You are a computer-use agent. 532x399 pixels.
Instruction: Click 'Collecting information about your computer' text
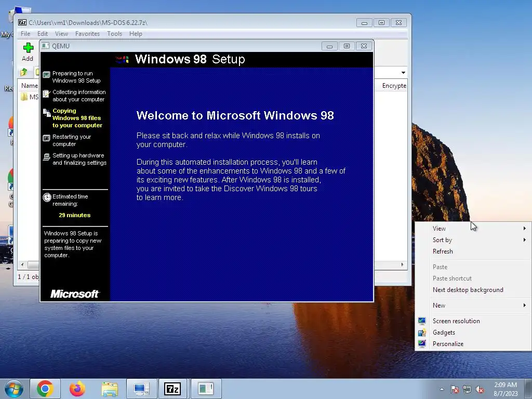[x=79, y=96]
